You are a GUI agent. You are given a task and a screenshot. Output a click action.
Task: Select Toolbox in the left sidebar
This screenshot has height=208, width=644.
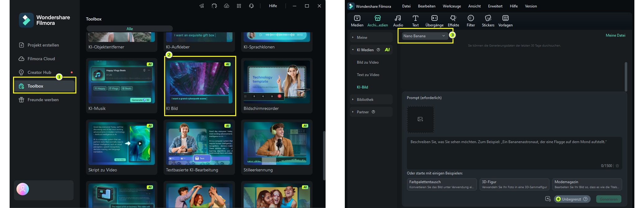tap(44, 86)
